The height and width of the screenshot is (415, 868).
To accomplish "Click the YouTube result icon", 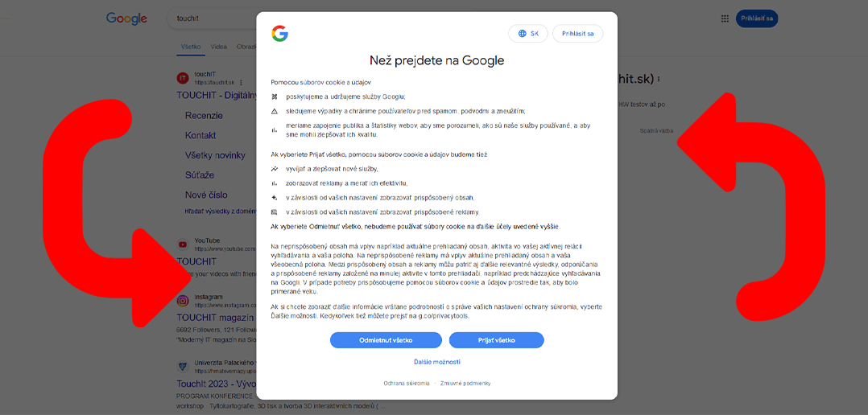I will 183,244.
